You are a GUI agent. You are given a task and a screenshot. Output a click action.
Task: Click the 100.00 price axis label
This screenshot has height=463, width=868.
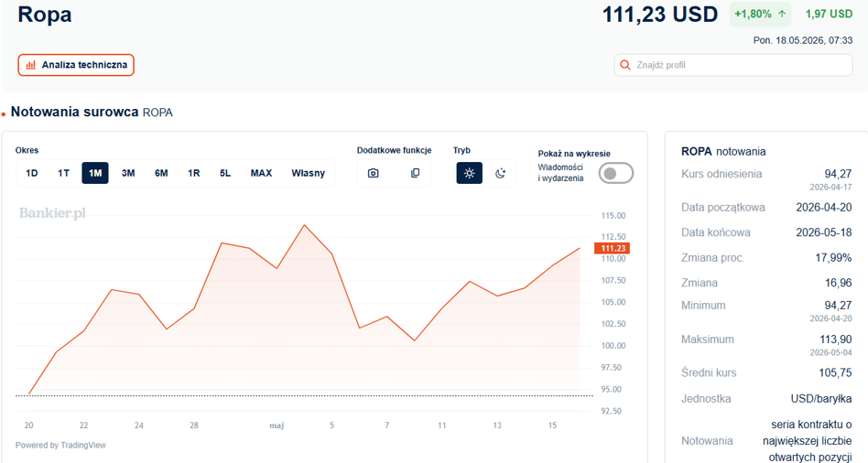613,346
